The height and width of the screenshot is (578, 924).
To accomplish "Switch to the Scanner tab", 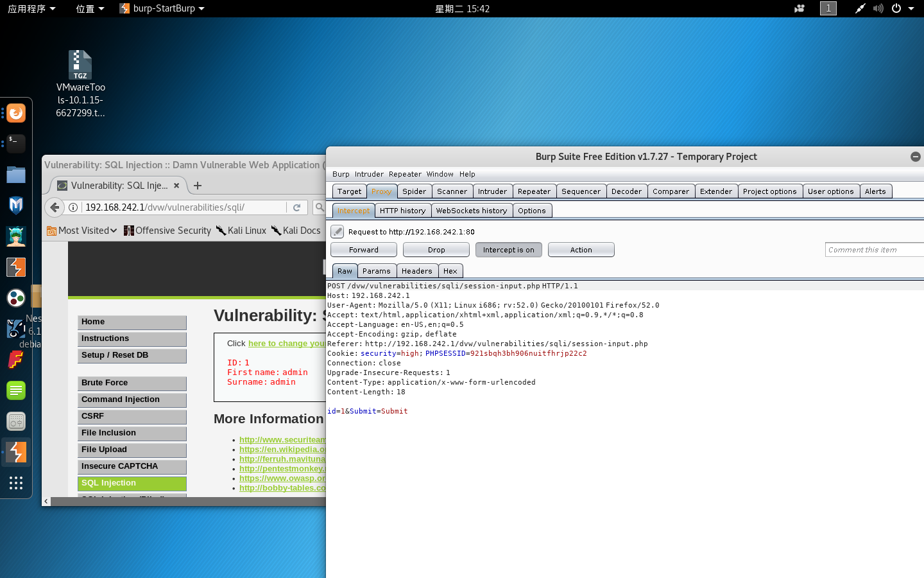I will pos(452,191).
